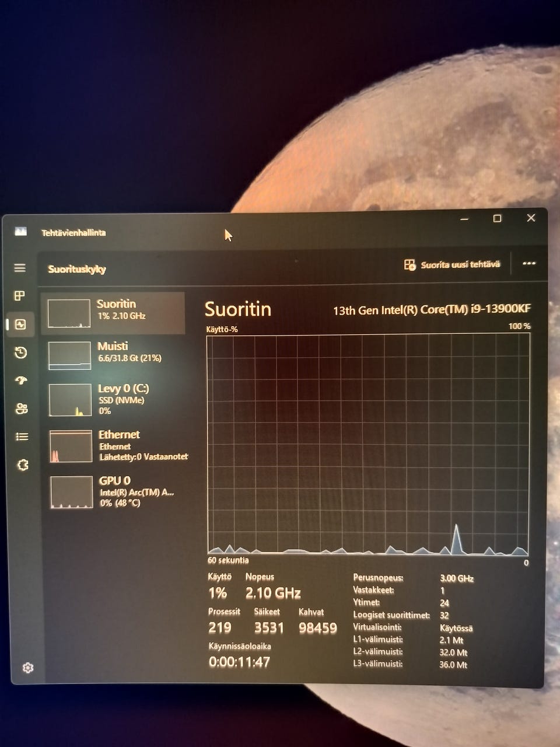Click the 98459 Kahvat value
The height and width of the screenshot is (747, 560).
[318, 628]
